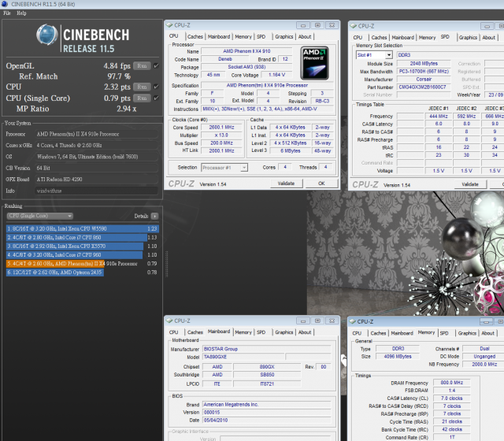This screenshot has width=504, height=441.
Task: Click the Details arrow button in Ranking
Action: pyautogui.click(x=155, y=216)
